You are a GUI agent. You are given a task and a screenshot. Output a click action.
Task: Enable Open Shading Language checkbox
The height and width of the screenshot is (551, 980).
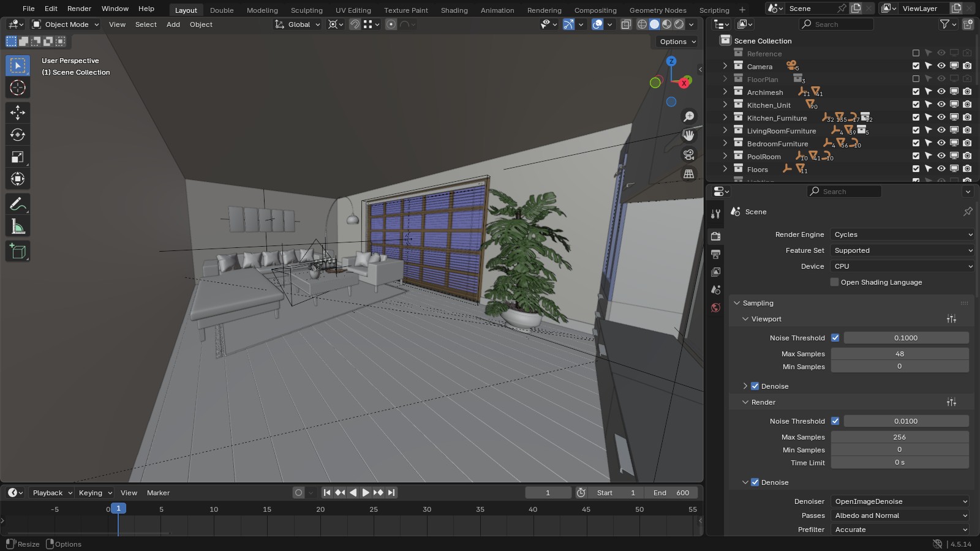(x=834, y=282)
